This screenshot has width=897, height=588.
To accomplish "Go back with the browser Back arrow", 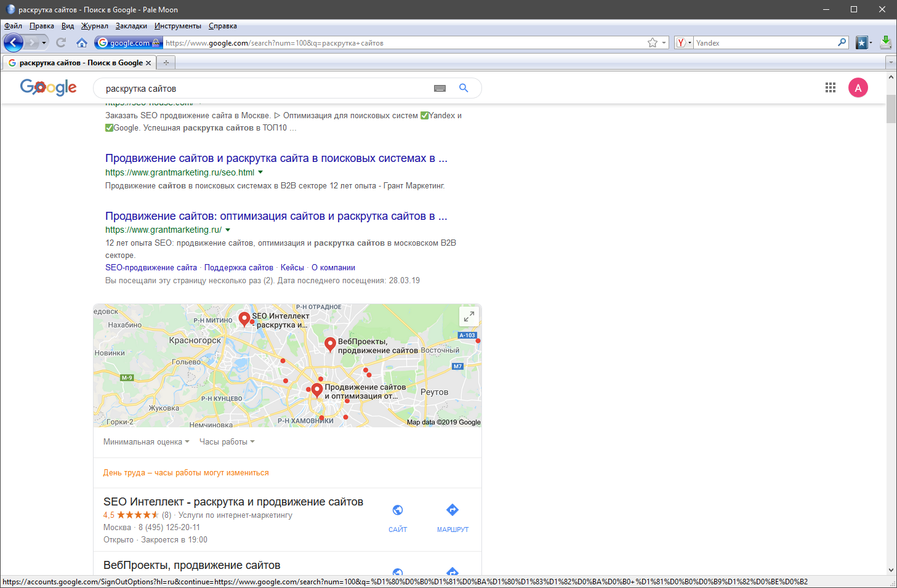I will tap(14, 42).
